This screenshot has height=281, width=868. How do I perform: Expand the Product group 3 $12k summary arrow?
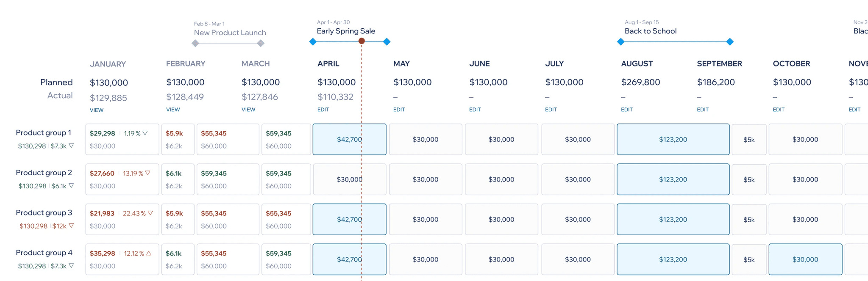(x=71, y=226)
